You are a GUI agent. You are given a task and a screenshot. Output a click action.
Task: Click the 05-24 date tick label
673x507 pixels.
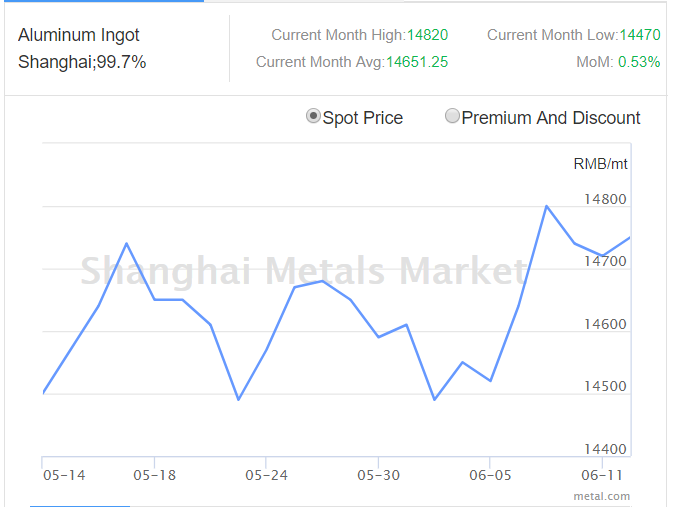coord(266,475)
